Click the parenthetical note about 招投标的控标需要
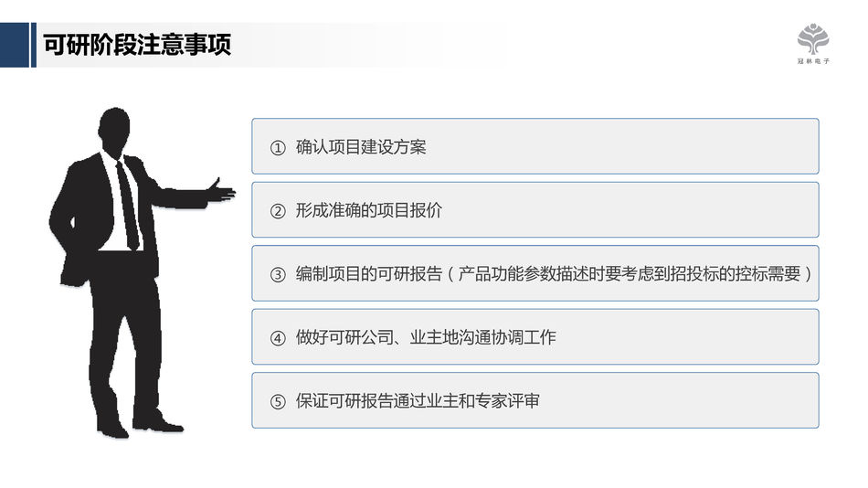Viewport: 868px width, 488px height. coord(630,274)
